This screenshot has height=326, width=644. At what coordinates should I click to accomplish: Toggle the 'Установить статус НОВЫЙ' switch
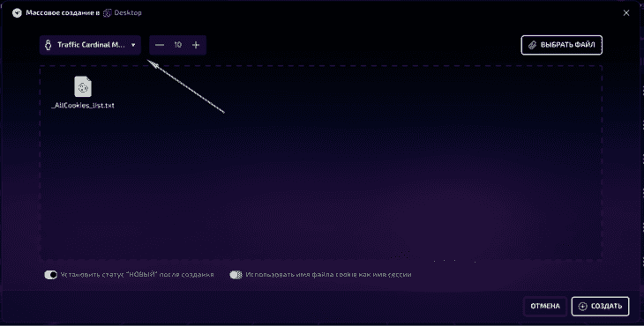(x=51, y=275)
